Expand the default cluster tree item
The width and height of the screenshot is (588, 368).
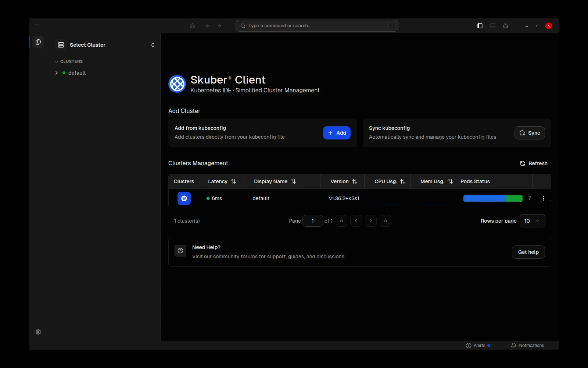[56, 73]
